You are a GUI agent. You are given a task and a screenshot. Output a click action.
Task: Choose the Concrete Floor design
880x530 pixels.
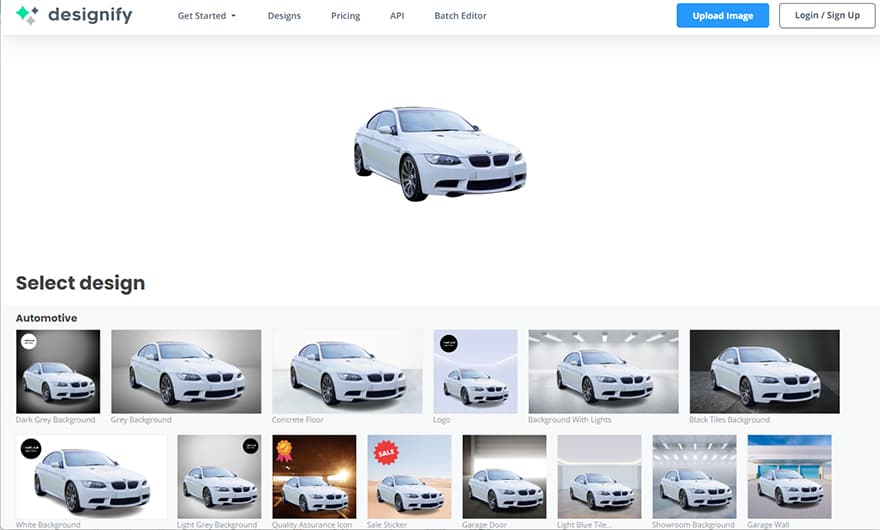(347, 371)
